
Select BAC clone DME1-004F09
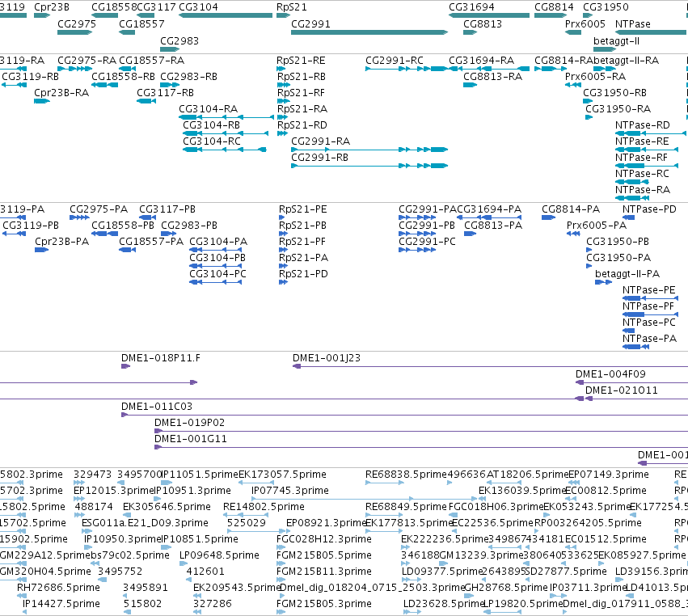click(x=632, y=382)
